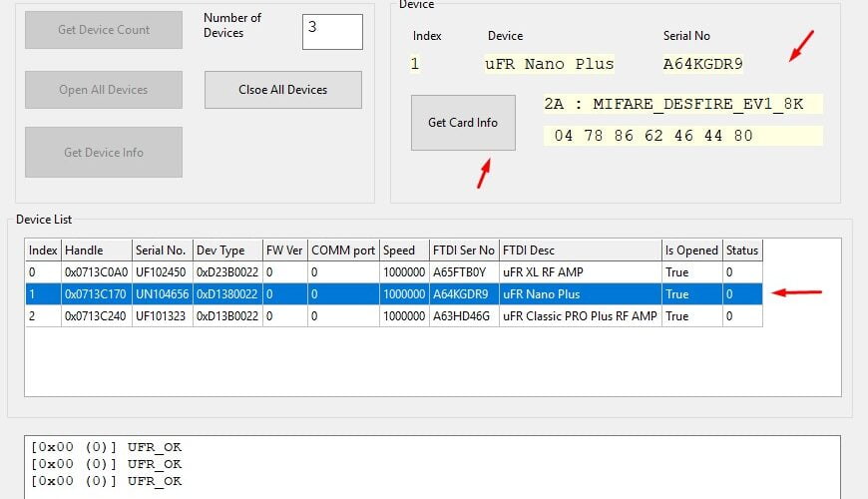Viewport: 868px width, 499px height.
Task: Sort by the Handle column header
Action: [97, 250]
